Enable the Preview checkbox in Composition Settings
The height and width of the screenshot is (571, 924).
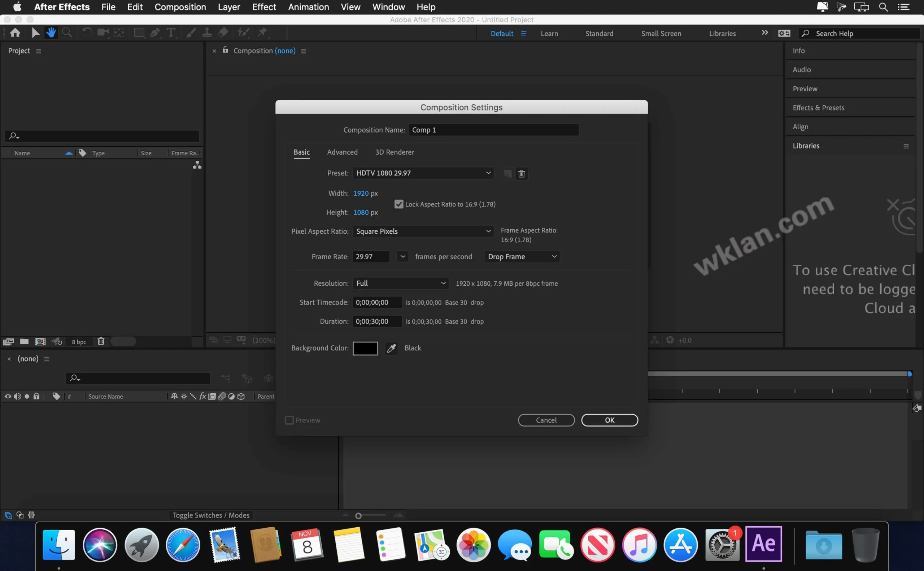(289, 420)
